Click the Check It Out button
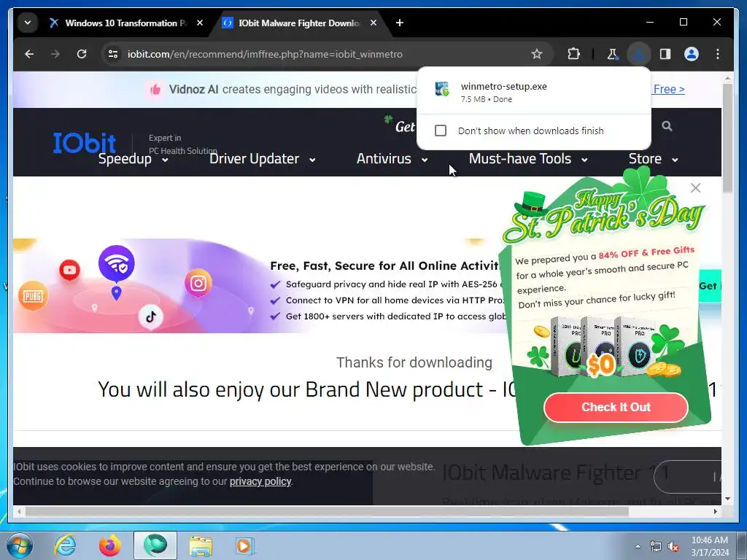The width and height of the screenshot is (747, 560). point(616,407)
